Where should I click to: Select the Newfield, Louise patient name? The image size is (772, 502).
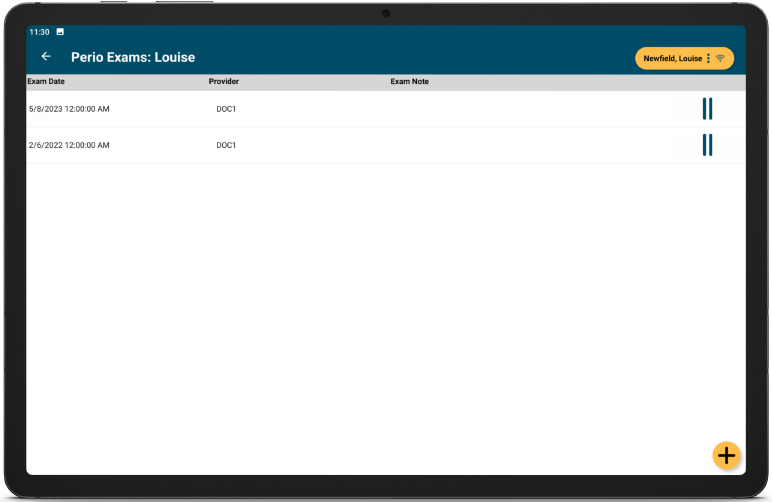point(672,59)
